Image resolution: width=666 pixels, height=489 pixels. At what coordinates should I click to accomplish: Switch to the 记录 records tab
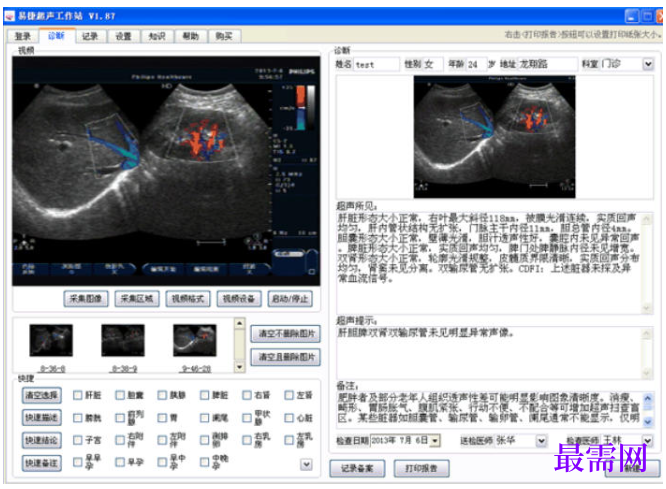point(90,37)
